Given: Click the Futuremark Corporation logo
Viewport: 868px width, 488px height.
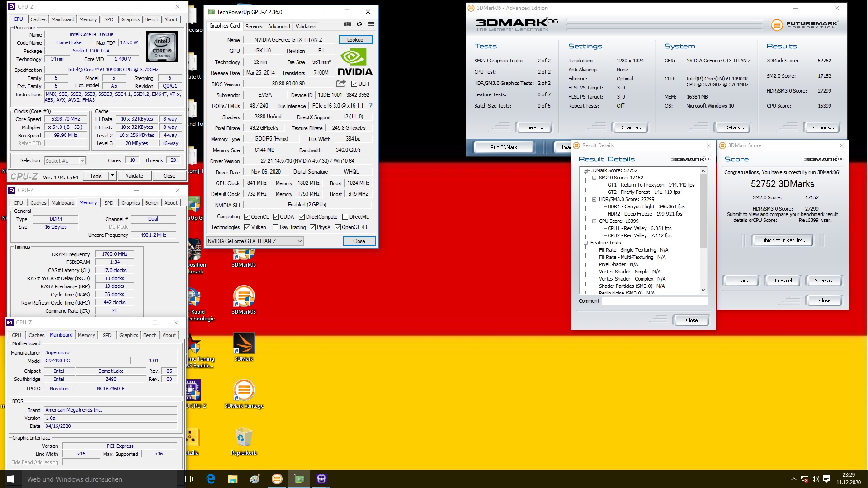Looking at the screenshot, I should pos(804,25).
